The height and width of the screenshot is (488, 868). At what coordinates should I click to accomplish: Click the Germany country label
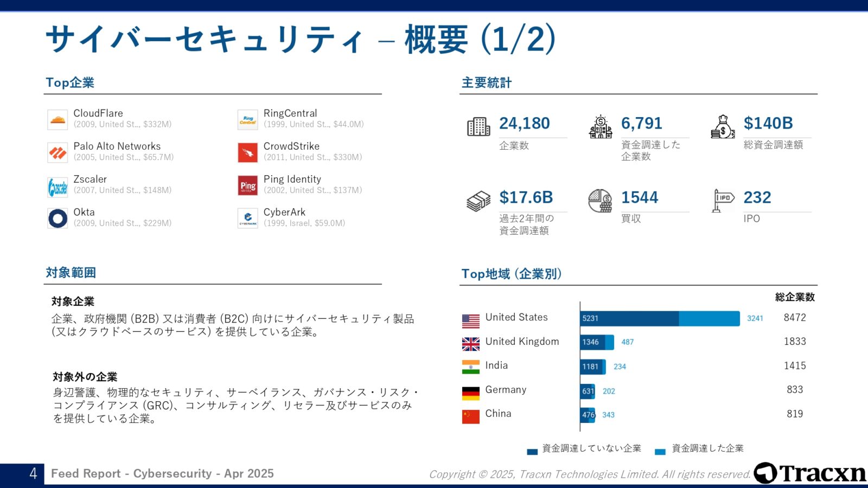(x=506, y=390)
